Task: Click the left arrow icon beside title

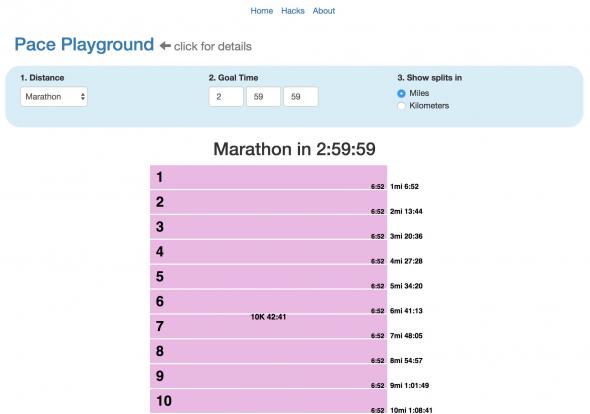Action: point(165,46)
